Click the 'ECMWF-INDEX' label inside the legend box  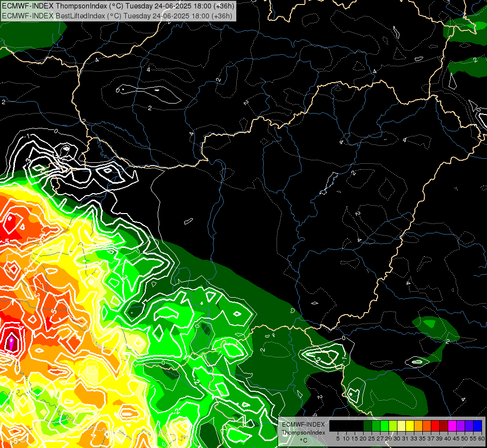[x=303, y=425]
